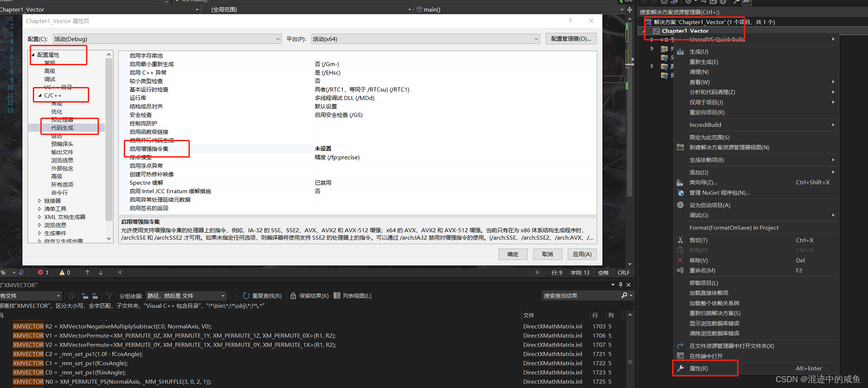Click the up arrow previous-issue icon
The height and width of the screenshot is (388, 868).
coord(87,272)
